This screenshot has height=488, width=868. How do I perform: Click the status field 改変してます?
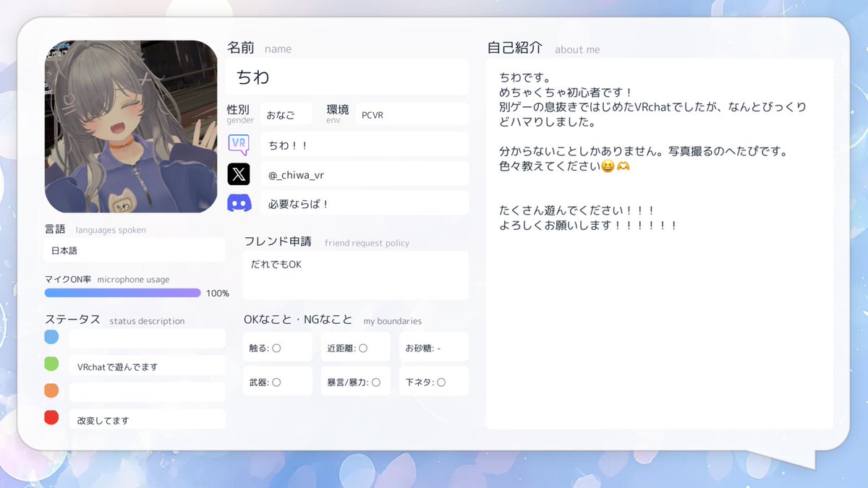pos(148,419)
